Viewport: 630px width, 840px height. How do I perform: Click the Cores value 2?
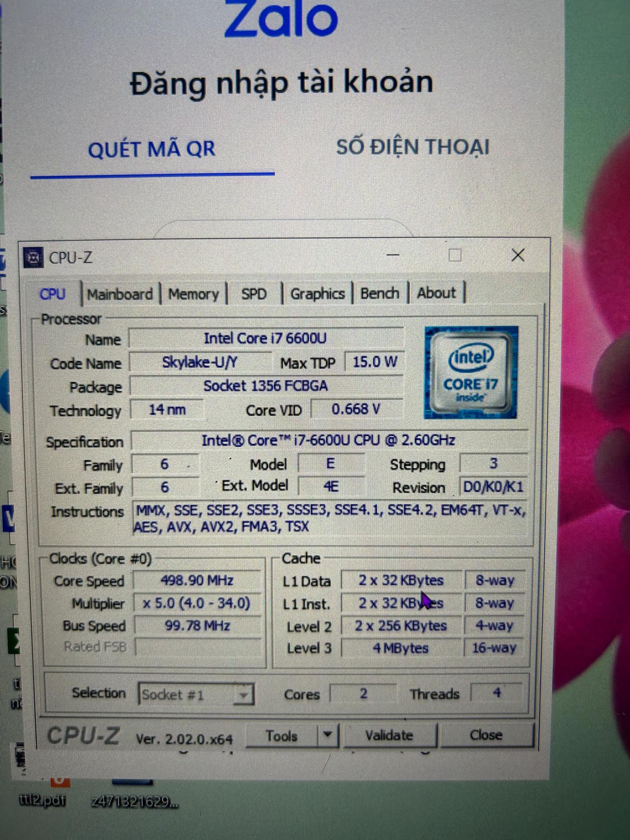[363, 693]
